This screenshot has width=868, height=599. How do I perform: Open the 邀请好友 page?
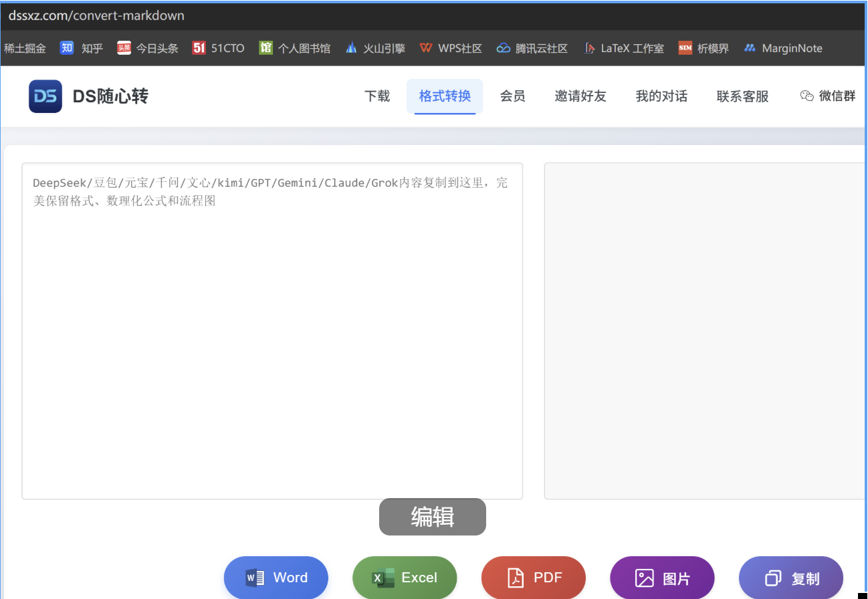click(x=580, y=96)
